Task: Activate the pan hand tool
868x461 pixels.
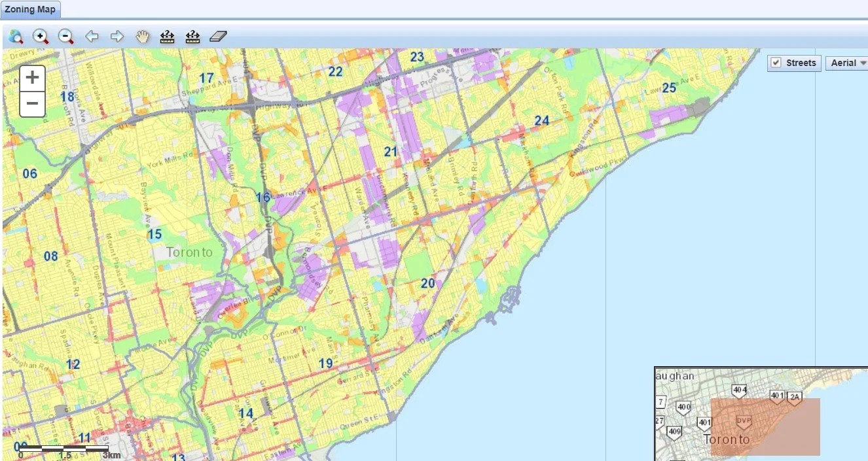Action: 143,37
